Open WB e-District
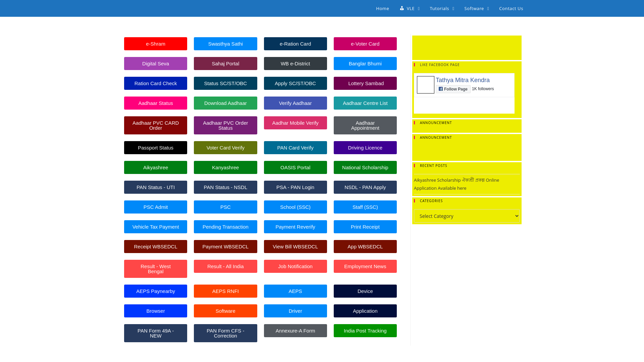 pos(295,64)
